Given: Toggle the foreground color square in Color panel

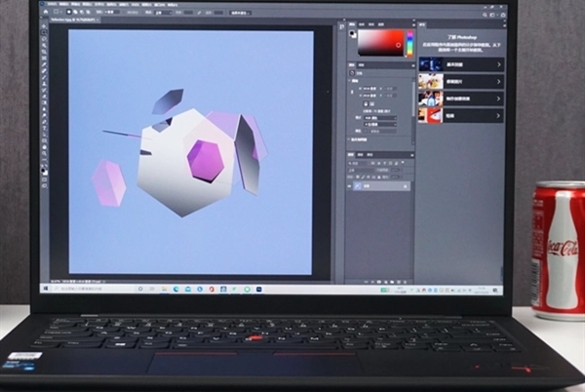Looking at the screenshot, I should (x=354, y=34).
